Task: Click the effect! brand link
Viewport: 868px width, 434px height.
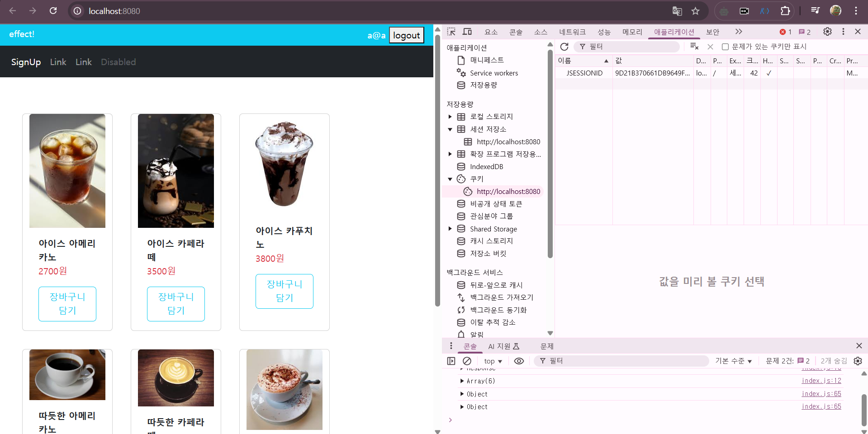Action: (22, 34)
